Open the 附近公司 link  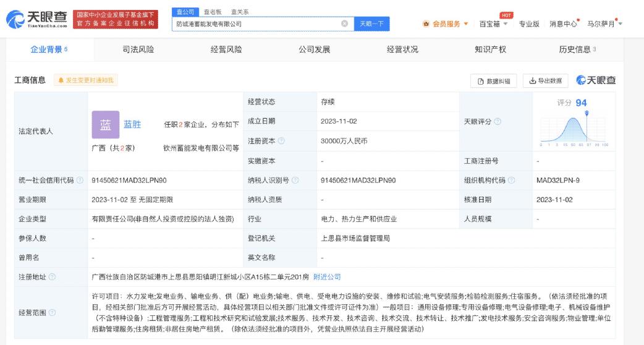[327, 277]
